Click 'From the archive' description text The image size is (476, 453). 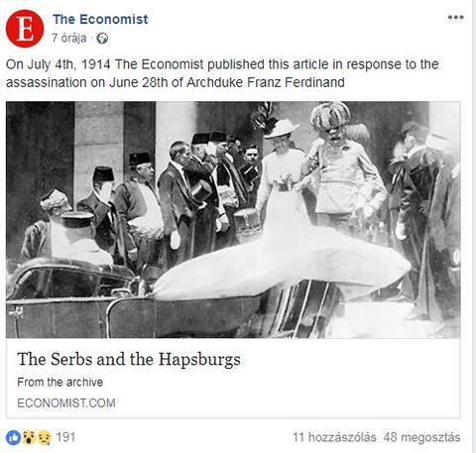pyautogui.click(x=60, y=382)
